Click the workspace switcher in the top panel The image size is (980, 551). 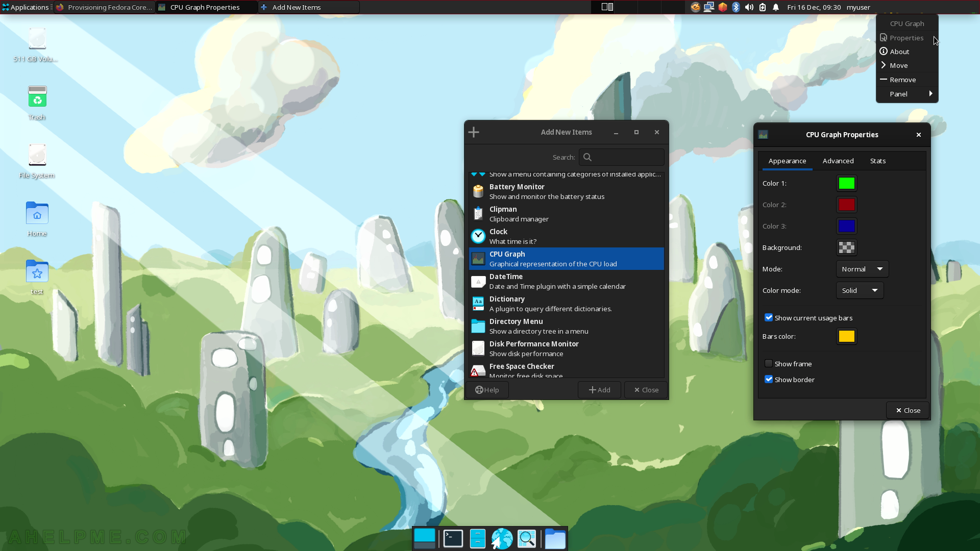[x=638, y=7]
